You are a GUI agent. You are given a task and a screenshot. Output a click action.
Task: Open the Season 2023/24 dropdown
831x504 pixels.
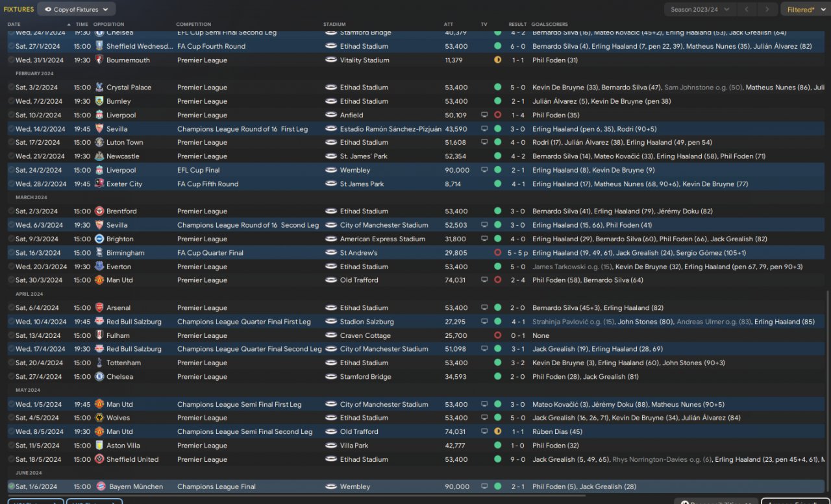700,9
